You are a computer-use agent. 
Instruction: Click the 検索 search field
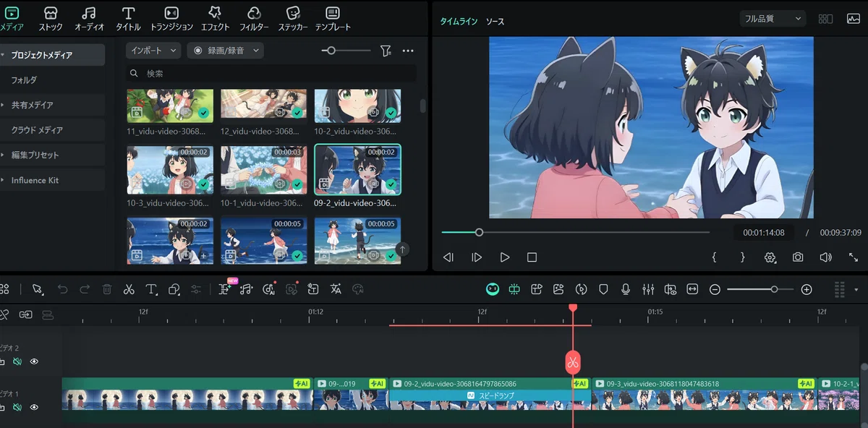(271, 74)
